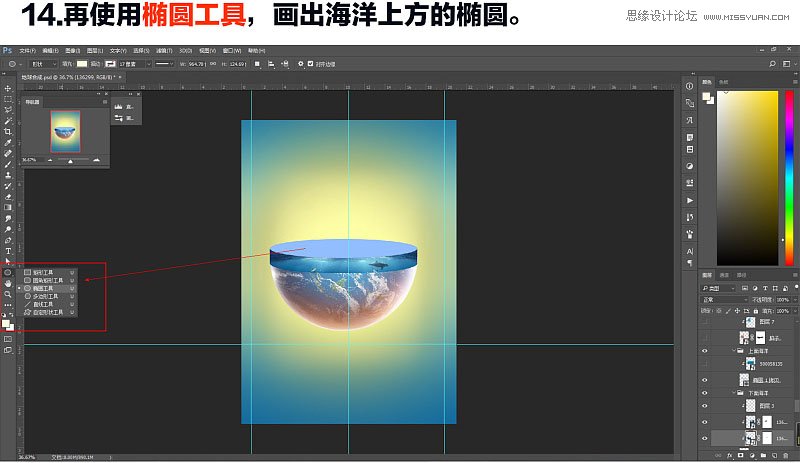Click the Quick Mask mode icon
This screenshot has width=800, height=463.
pyautogui.click(x=8, y=339)
